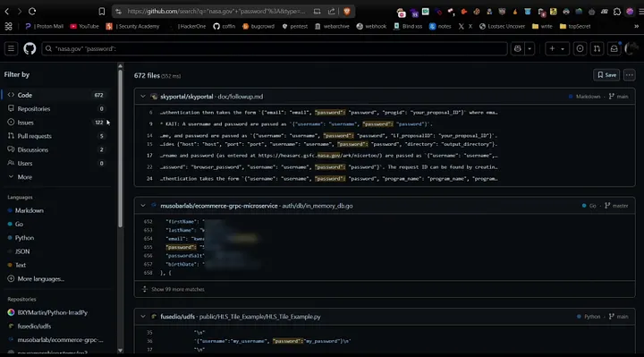Filter by JSON language
The height and width of the screenshot is (357, 644).
click(19, 251)
